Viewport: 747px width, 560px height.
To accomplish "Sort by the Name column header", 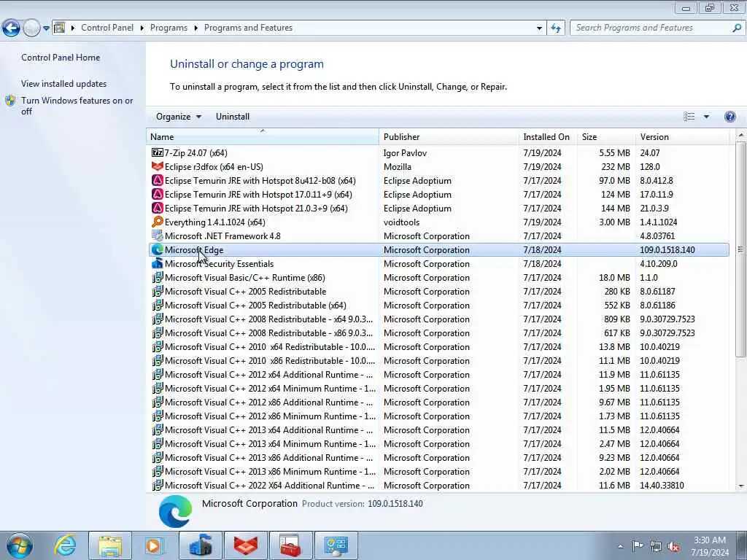I will tap(263, 136).
